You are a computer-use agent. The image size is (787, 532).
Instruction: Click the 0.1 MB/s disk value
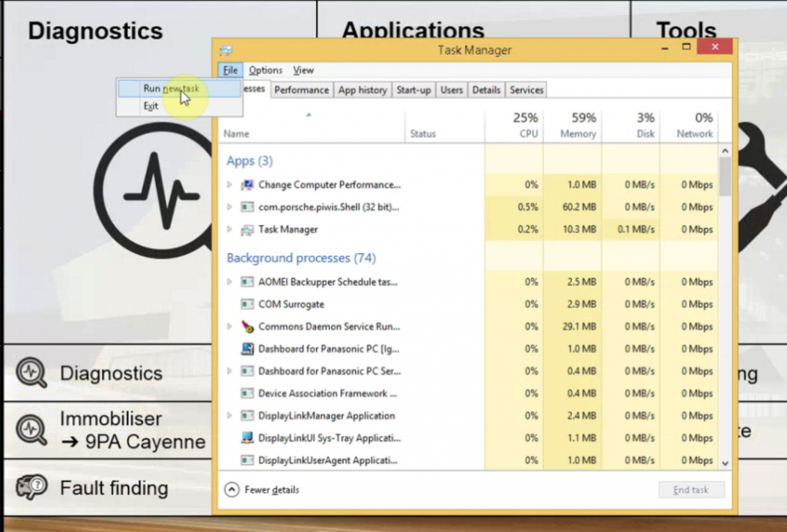pos(636,229)
